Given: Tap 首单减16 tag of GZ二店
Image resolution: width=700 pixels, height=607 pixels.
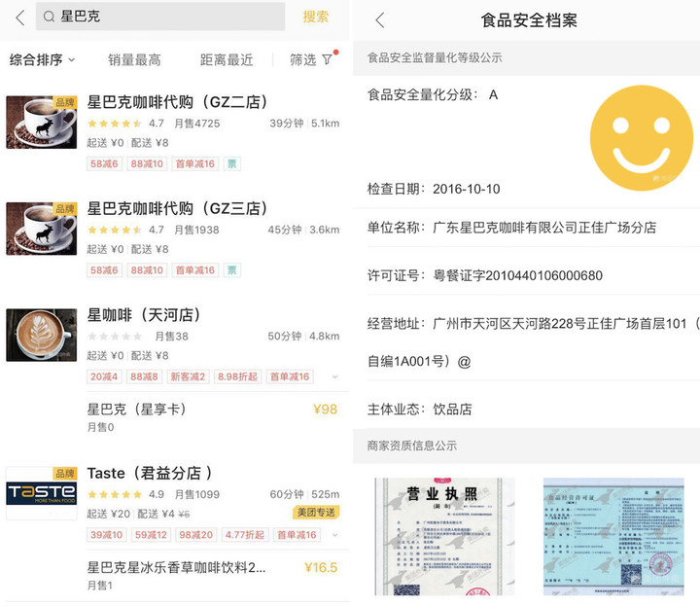Looking at the screenshot, I should click(x=195, y=164).
